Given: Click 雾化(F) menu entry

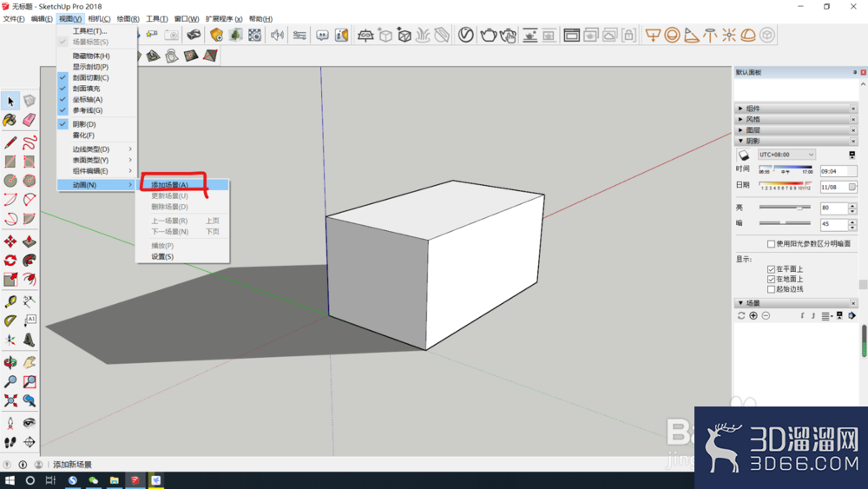Looking at the screenshot, I should pos(97,135).
